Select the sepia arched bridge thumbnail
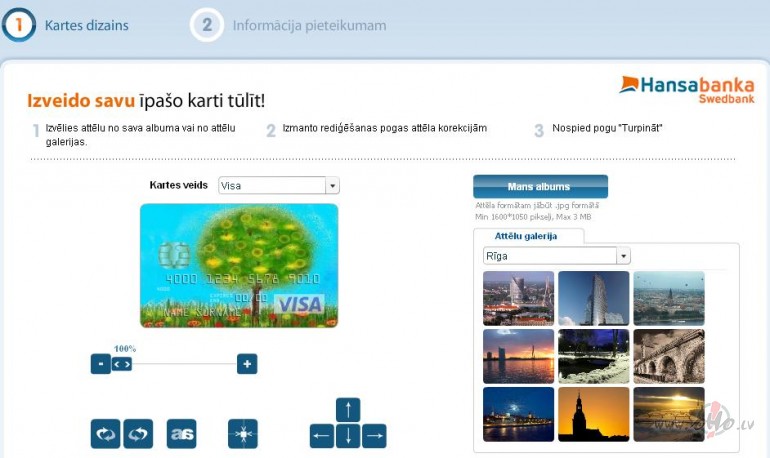The image size is (770, 458). [x=669, y=356]
